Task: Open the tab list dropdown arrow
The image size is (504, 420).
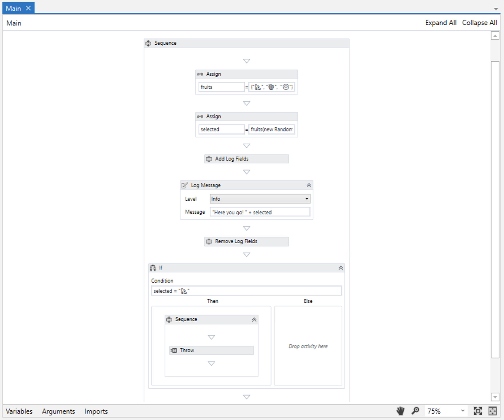Action: pos(496,9)
